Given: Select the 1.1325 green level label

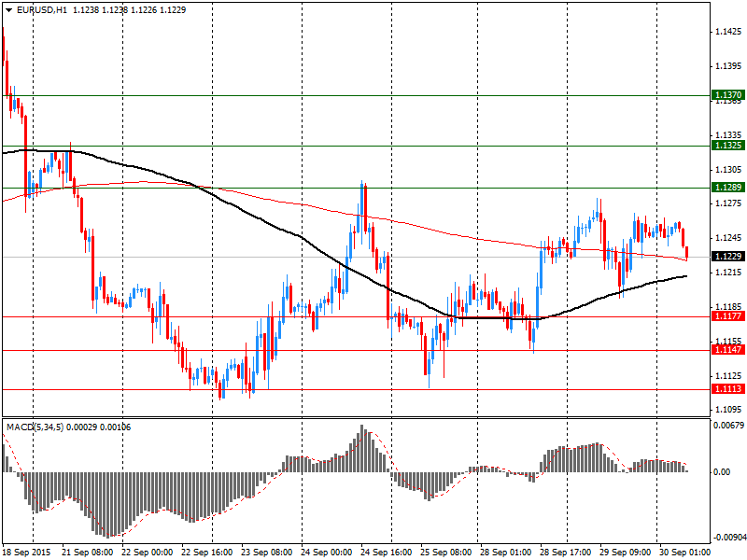Looking at the screenshot, I should [728, 146].
